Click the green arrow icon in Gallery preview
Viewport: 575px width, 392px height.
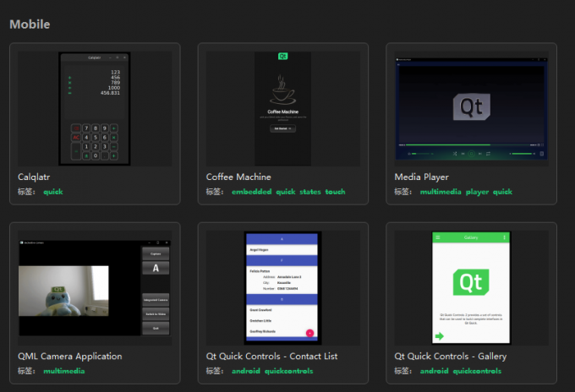(x=440, y=335)
